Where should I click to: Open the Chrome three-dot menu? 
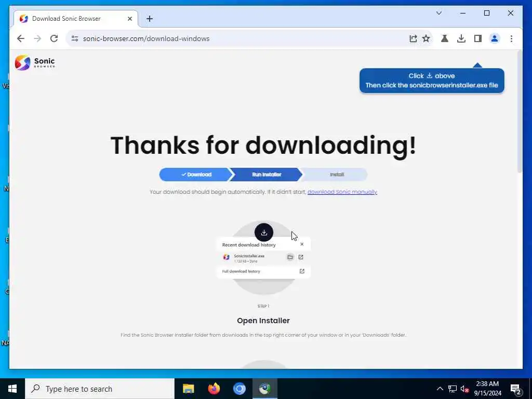tap(511, 38)
